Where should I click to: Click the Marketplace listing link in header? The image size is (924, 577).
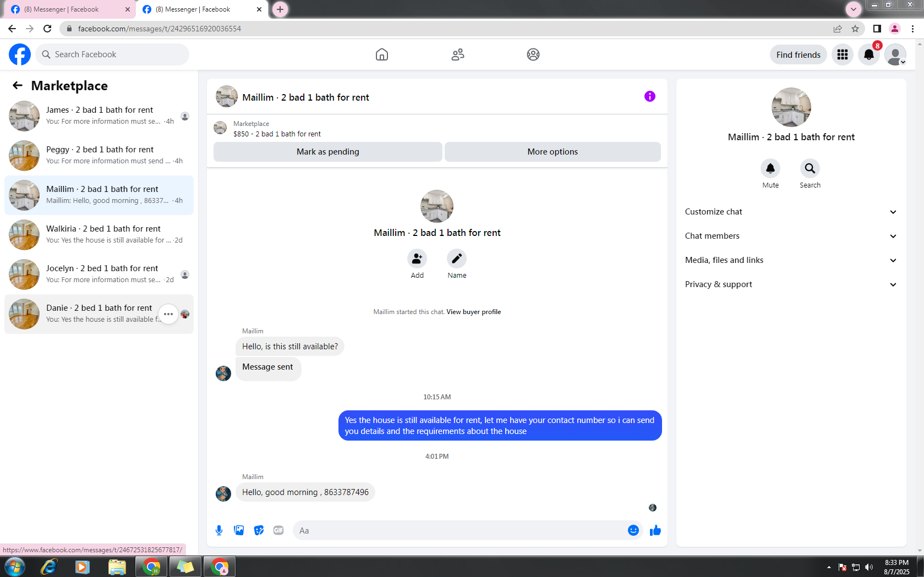pyautogui.click(x=277, y=134)
